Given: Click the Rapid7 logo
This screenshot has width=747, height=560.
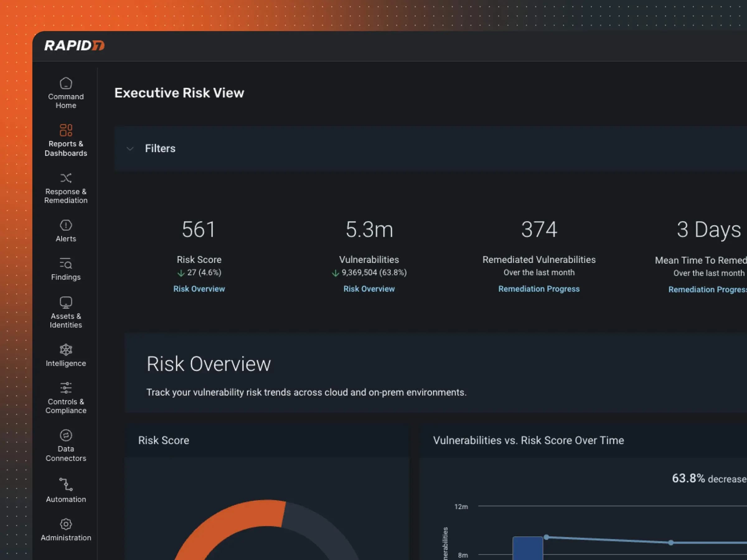Looking at the screenshot, I should (x=74, y=45).
